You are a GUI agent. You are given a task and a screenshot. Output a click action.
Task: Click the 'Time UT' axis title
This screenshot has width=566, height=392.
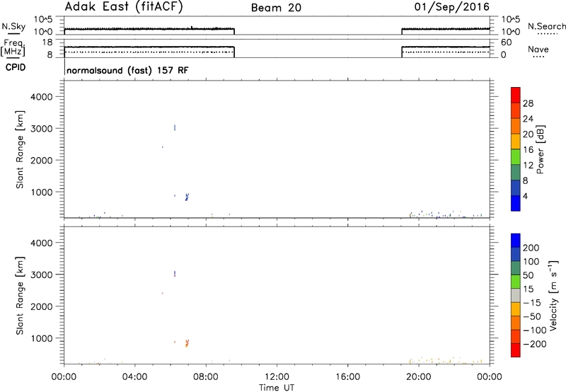pyautogui.click(x=277, y=388)
